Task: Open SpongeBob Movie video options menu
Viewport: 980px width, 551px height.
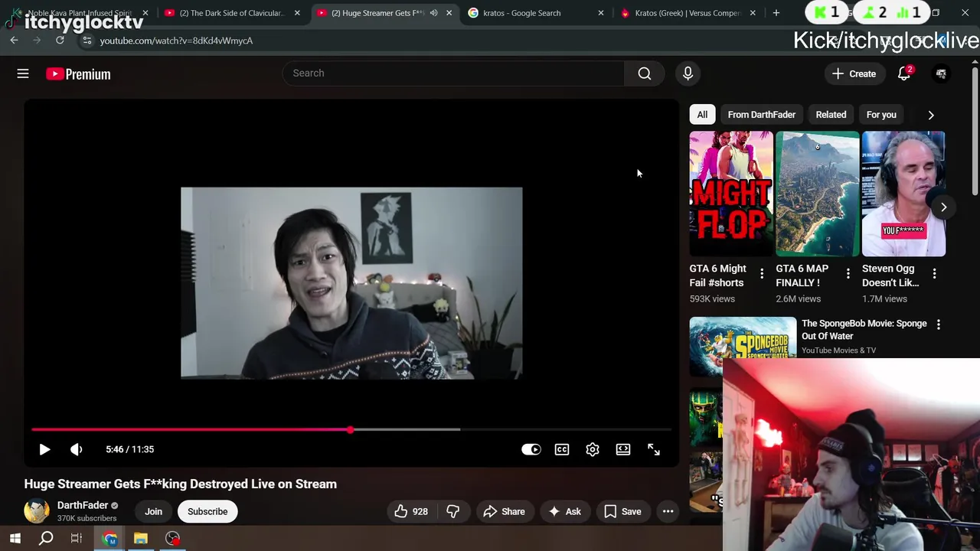Action: coord(939,324)
